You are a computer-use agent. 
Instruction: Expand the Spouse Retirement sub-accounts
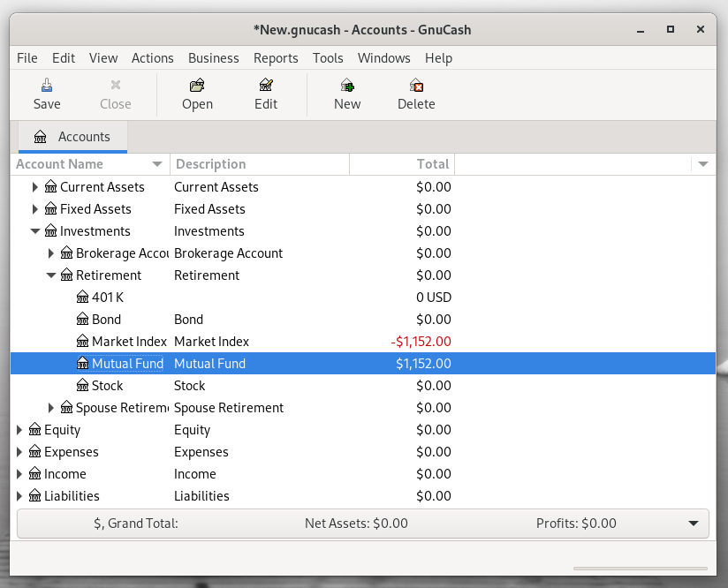pyautogui.click(x=51, y=408)
